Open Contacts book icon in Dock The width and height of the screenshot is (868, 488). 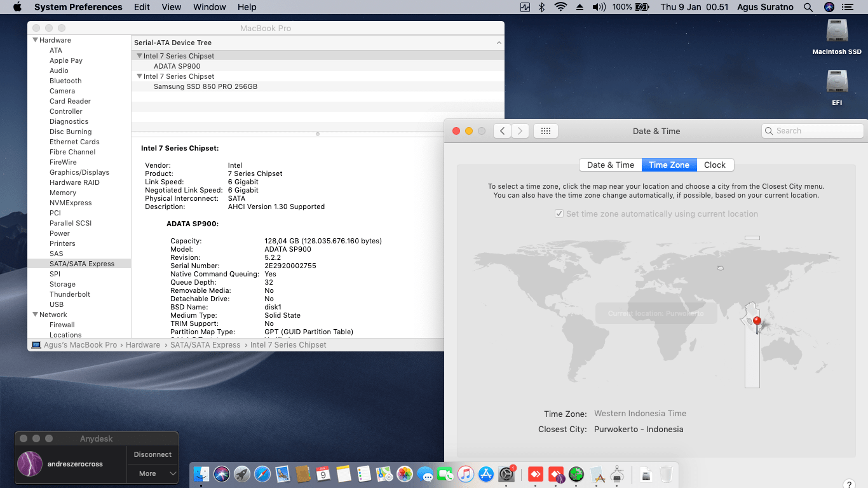pyautogui.click(x=303, y=474)
